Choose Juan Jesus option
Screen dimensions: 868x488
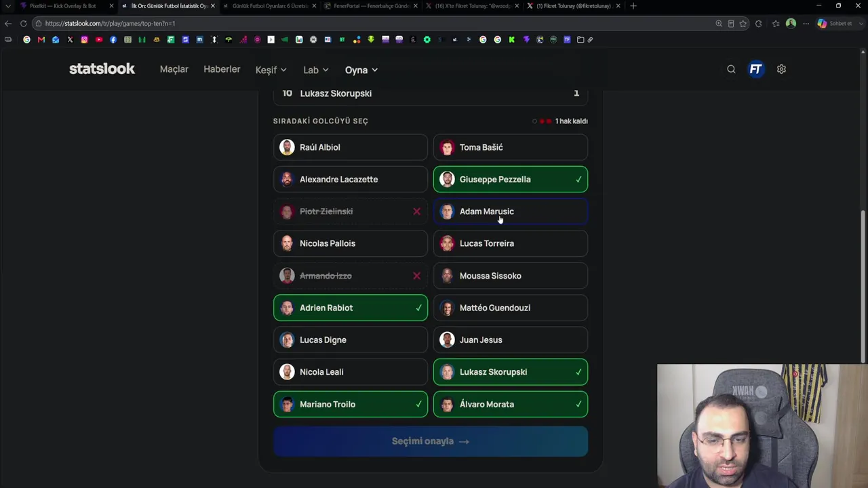click(511, 340)
